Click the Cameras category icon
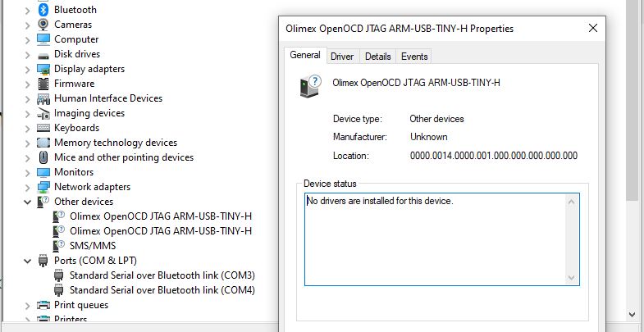Image resolution: width=644 pixels, height=332 pixels. (43, 25)
